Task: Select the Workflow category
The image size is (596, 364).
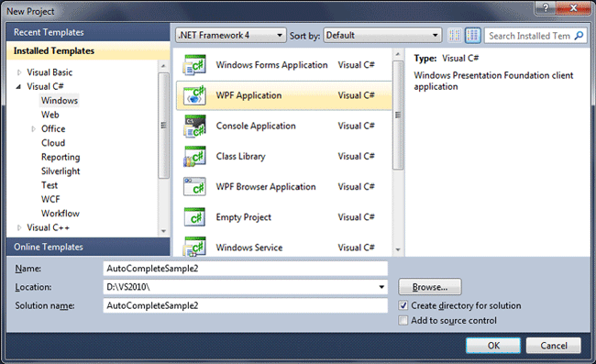Action: [61, 213]
